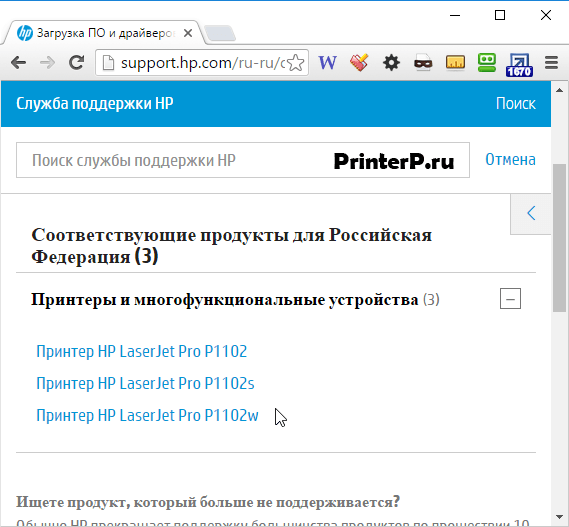Image resolution: width=569 pixels, height=527 pixels.
Task: Go back to the previous page
Action: click(18, 63)
